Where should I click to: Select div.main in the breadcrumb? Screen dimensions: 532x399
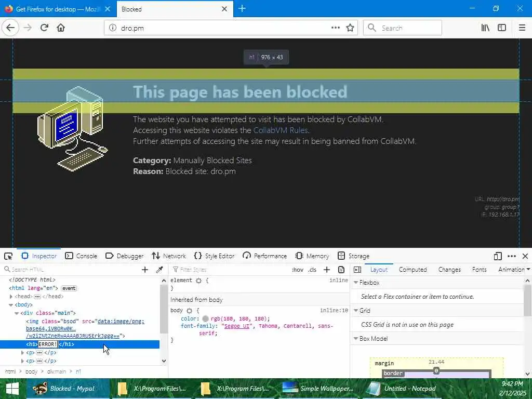tap(56, 372)
